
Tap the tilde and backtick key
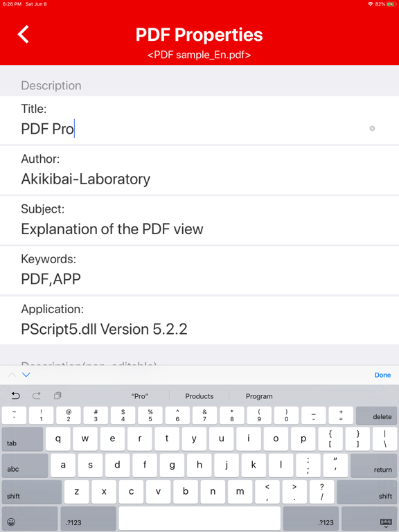click(x=14, y=416)
